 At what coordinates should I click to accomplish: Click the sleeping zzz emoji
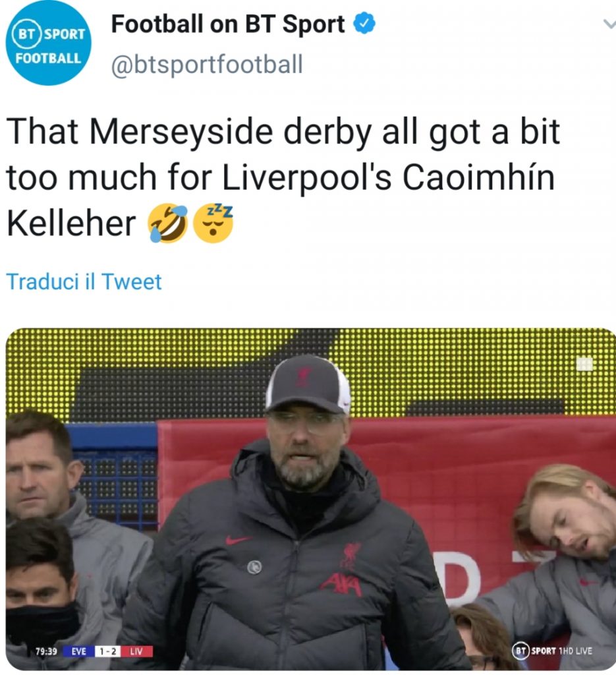click(x=213, y=222)
